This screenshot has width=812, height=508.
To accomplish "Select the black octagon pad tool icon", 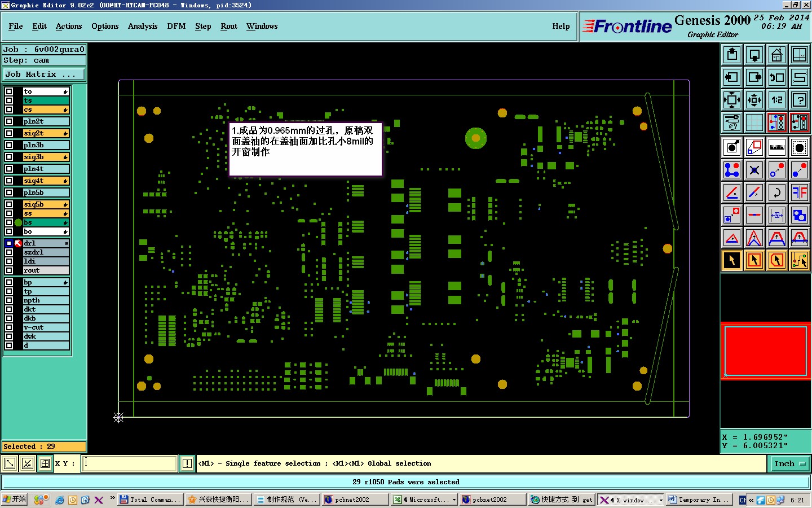I will click(800, 147).
